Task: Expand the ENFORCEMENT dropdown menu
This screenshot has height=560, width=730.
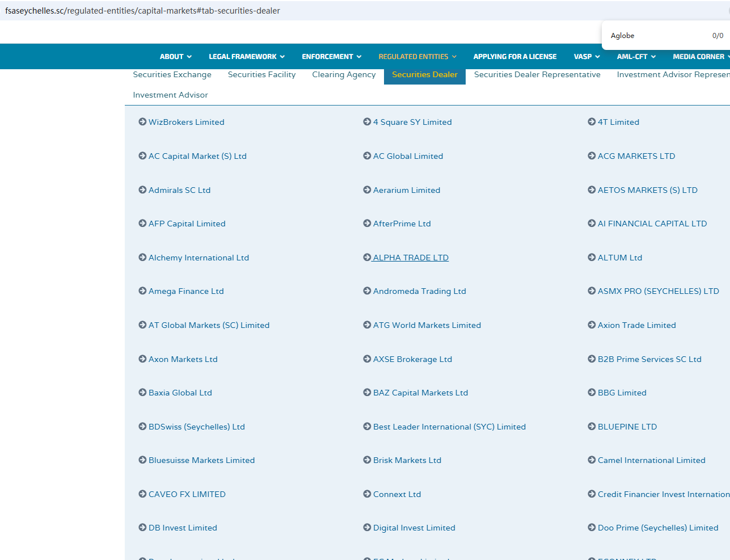Action: click(x=332, y=57)
